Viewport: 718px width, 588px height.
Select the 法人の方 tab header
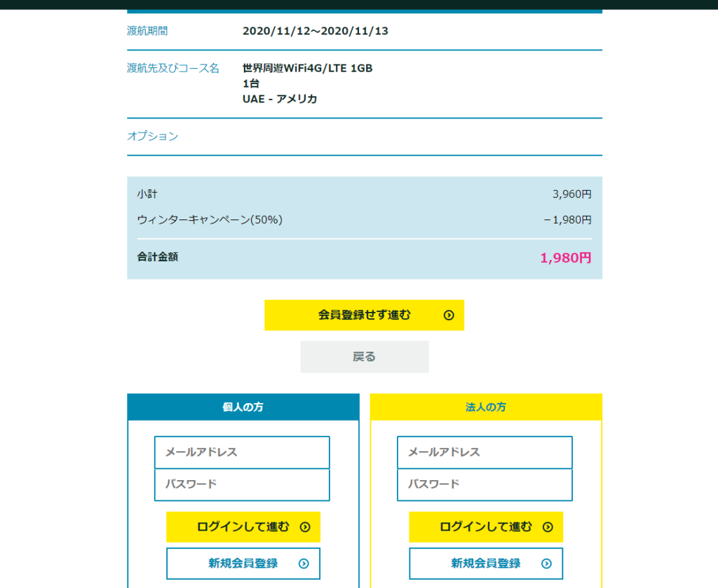tap(486, 406)
